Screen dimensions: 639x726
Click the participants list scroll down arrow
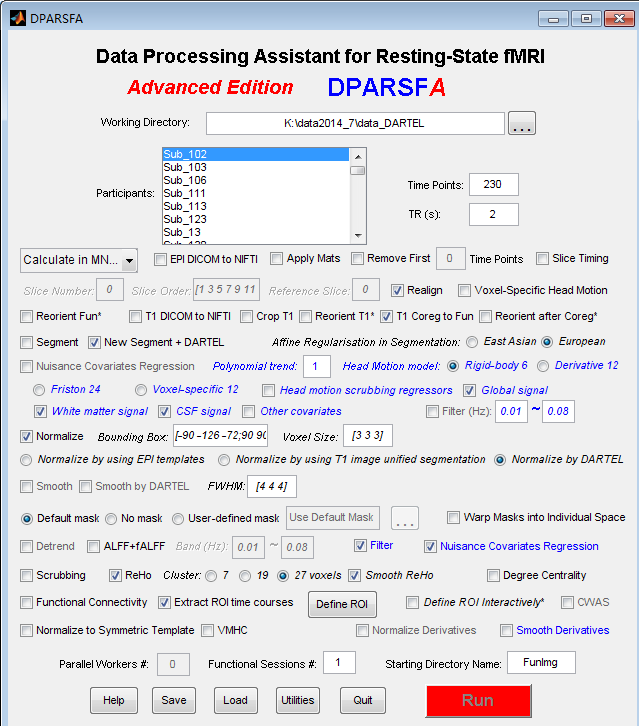pyautogui.click(x=358, y=236)
